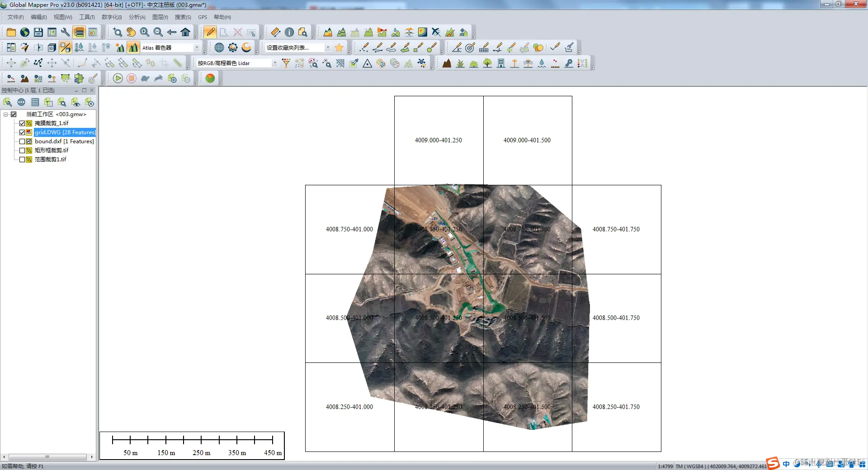868x470 pixels.
Task: Click the zoom in magnifier
Action: (145, 32)
